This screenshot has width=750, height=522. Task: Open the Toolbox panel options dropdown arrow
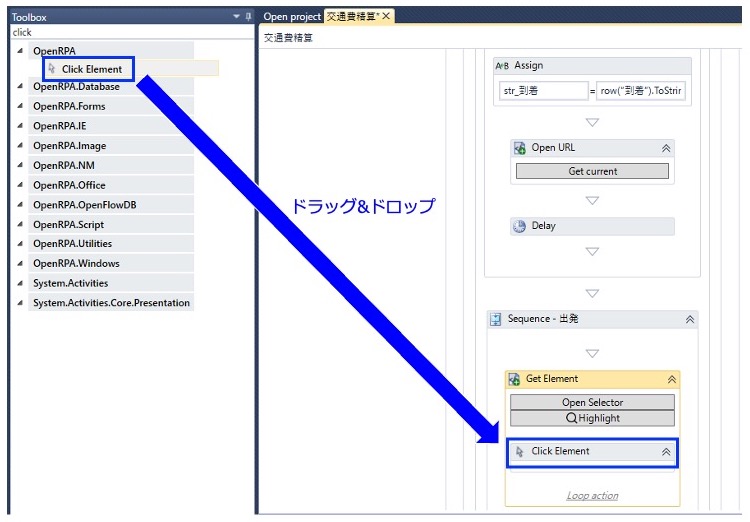point(236,17)
